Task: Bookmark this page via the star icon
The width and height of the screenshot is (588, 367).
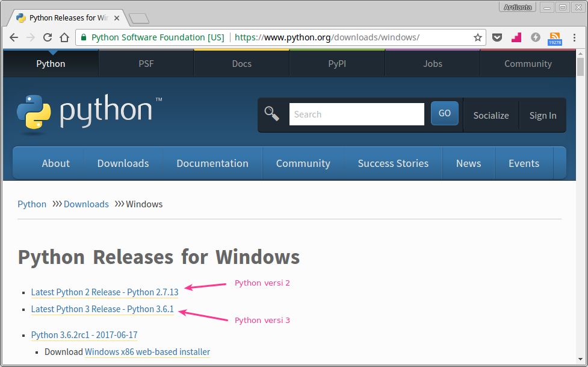Action: [478, 37]
